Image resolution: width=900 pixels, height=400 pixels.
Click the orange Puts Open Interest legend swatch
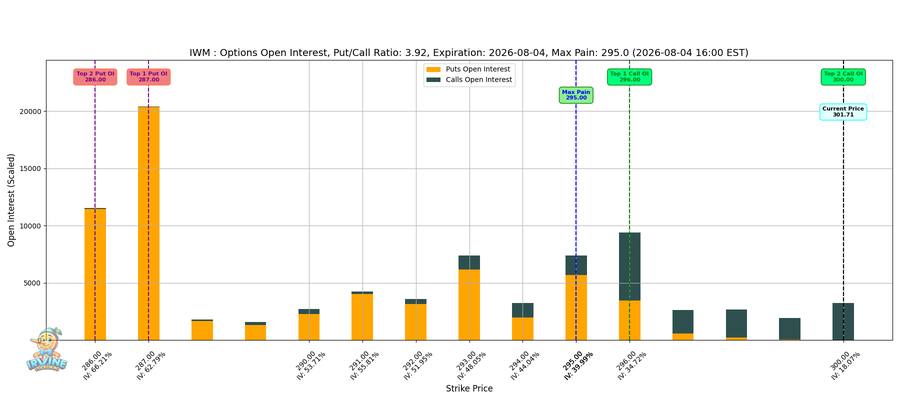click(435, 69)
